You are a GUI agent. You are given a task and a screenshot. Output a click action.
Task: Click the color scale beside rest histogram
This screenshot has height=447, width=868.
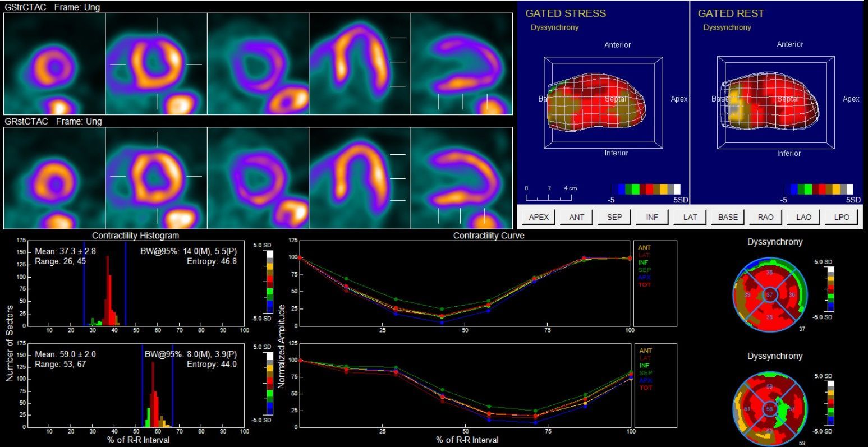pyautogui.click(x=269, y=383)
